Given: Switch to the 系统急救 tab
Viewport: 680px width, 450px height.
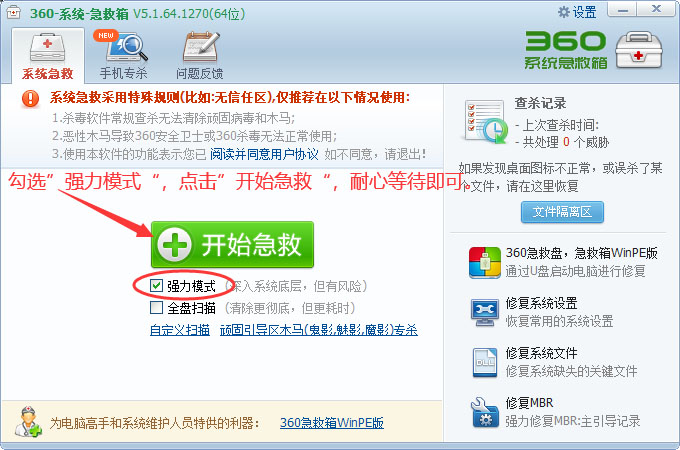Looking at the screenshot, I should pos(48,55).
